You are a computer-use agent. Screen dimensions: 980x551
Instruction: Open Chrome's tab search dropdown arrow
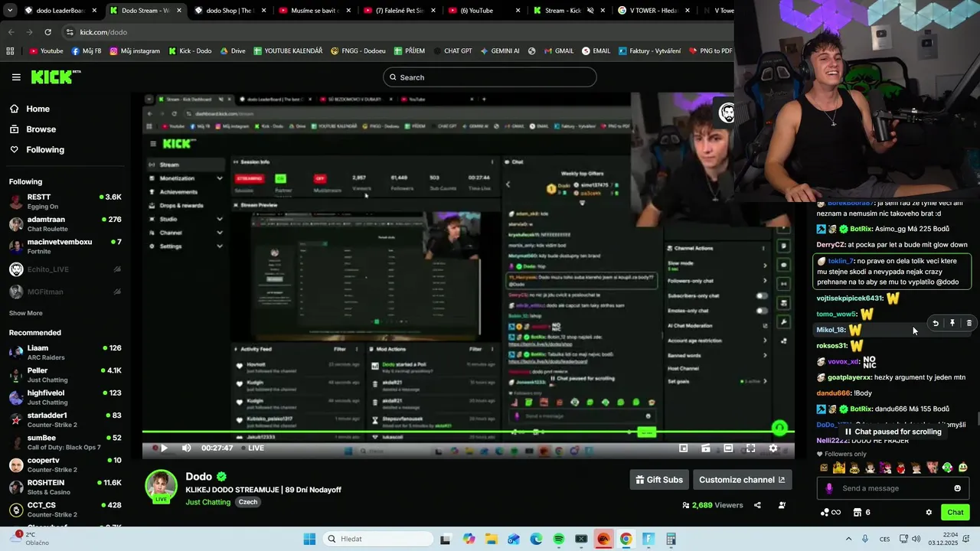[x=9, y=11]
